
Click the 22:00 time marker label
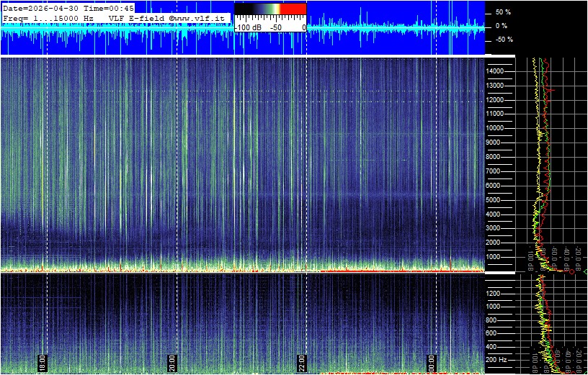pos(302,362)
